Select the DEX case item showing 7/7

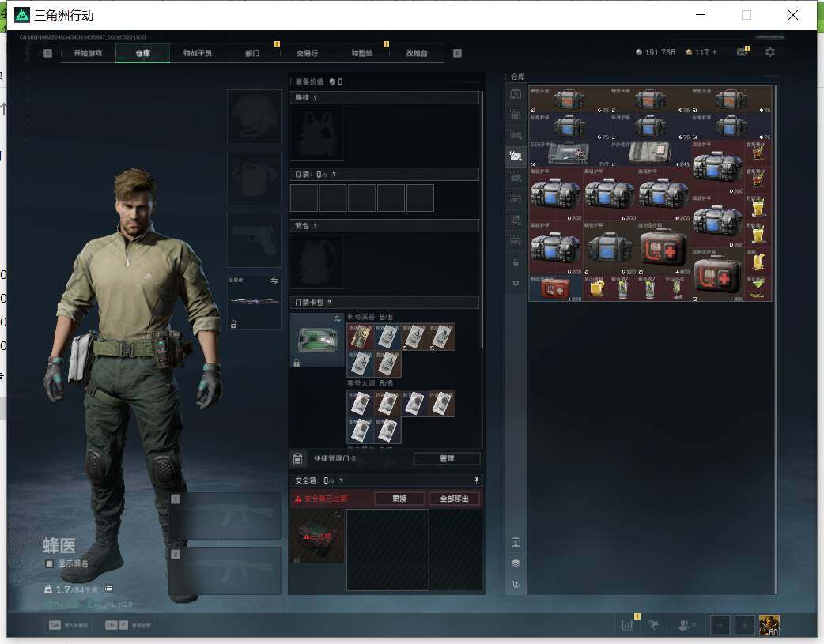pos(569,154)
